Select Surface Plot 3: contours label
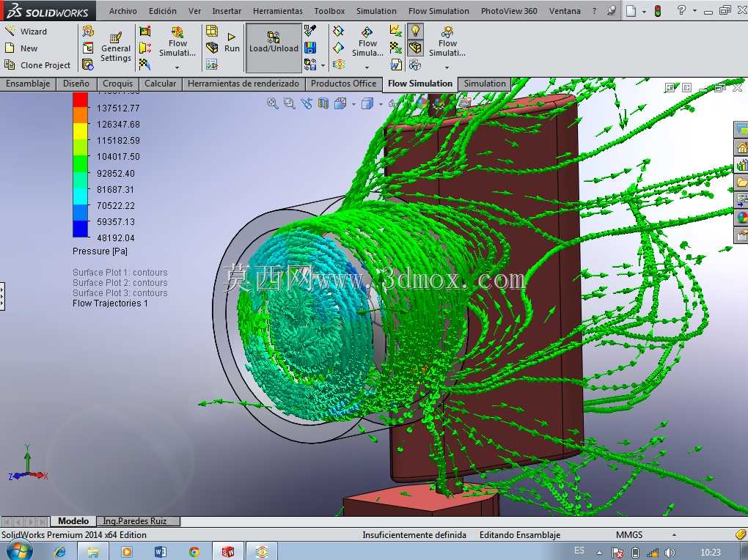748x560 pixels. tap(120, 293)
